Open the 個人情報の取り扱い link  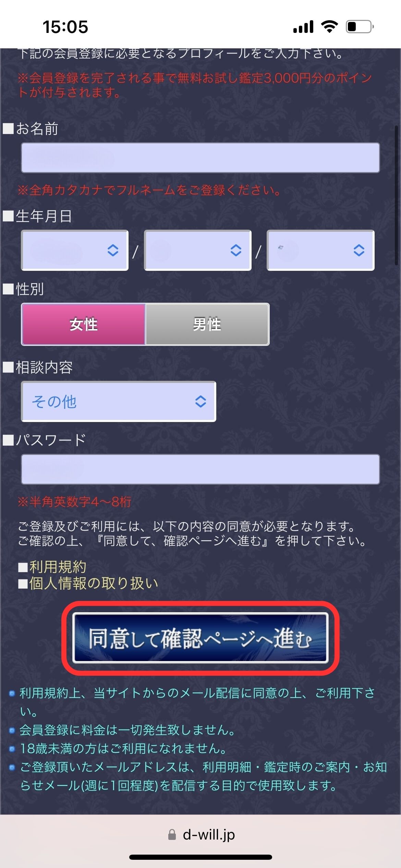[94, 583]
